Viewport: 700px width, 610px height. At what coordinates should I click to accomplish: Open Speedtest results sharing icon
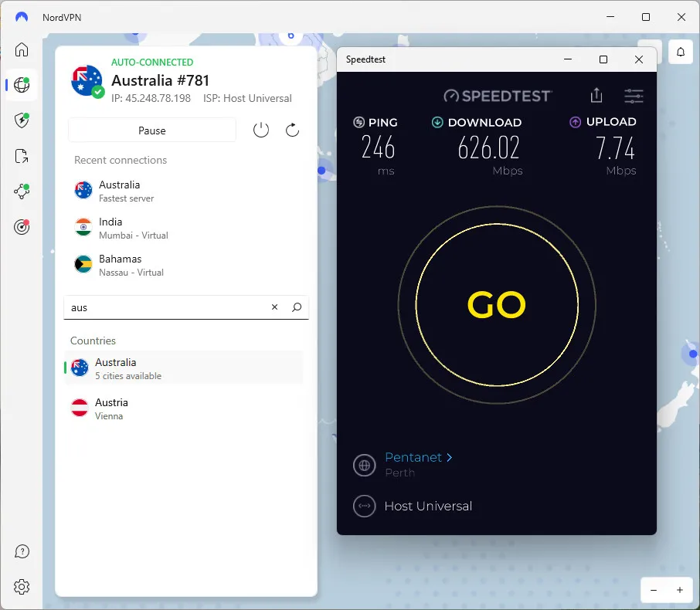[596, 95]
